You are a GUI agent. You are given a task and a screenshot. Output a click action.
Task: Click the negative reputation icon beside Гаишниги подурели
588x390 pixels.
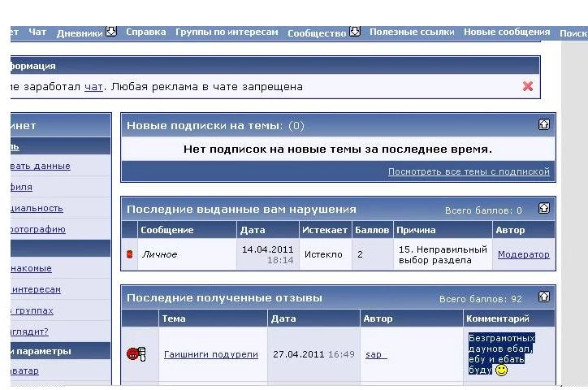[x=136, y=354]
